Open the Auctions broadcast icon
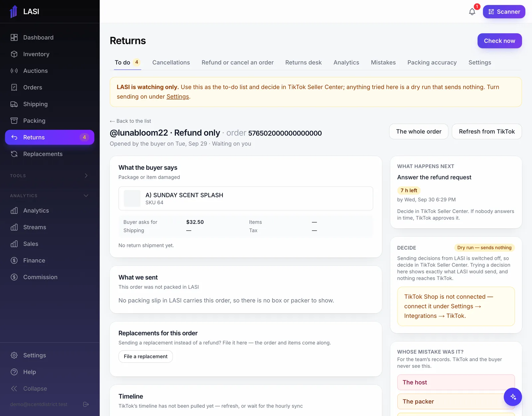This screenshot has height=416, width=532. [14, 71]
